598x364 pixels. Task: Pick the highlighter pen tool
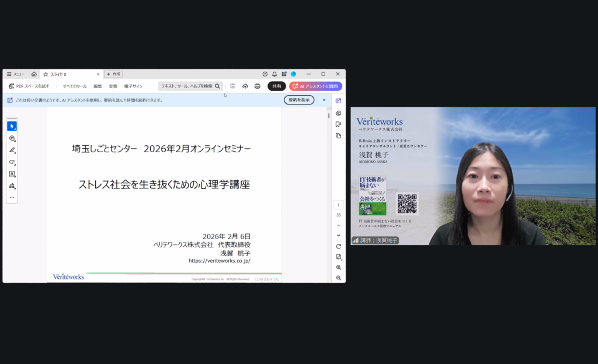click(x=12, y=150)
